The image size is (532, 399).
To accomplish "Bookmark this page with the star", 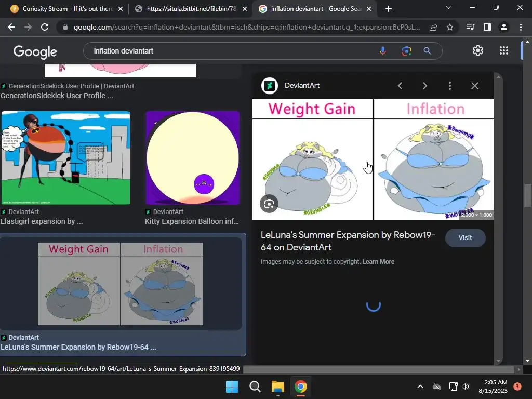I will coord(450,27).
